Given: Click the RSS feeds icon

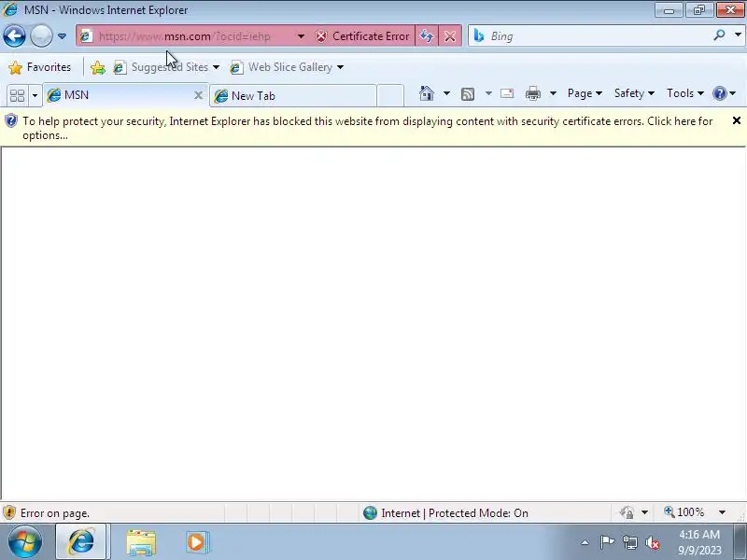Looking at the screenshot, I should tap(468, 94).
